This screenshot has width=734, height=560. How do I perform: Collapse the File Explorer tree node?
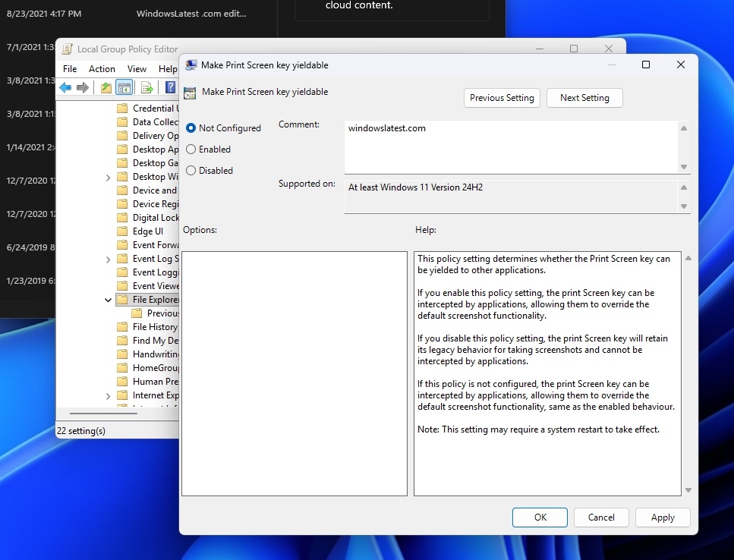(x=108, y=300)
